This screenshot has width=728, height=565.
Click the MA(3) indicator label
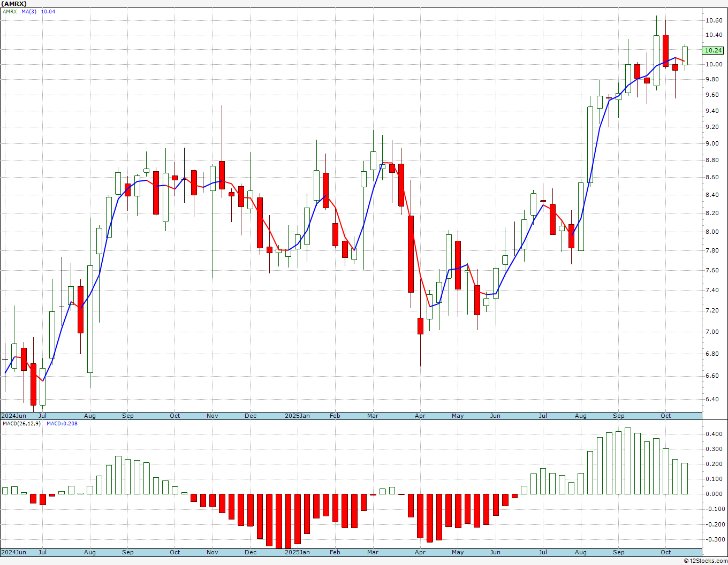pyautogui.click(x=29, y=11)
